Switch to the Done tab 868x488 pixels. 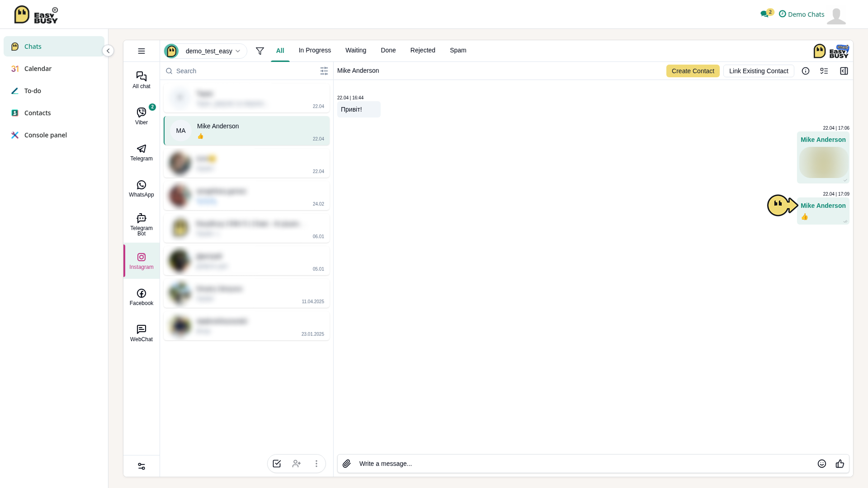(x=388, y=50)
